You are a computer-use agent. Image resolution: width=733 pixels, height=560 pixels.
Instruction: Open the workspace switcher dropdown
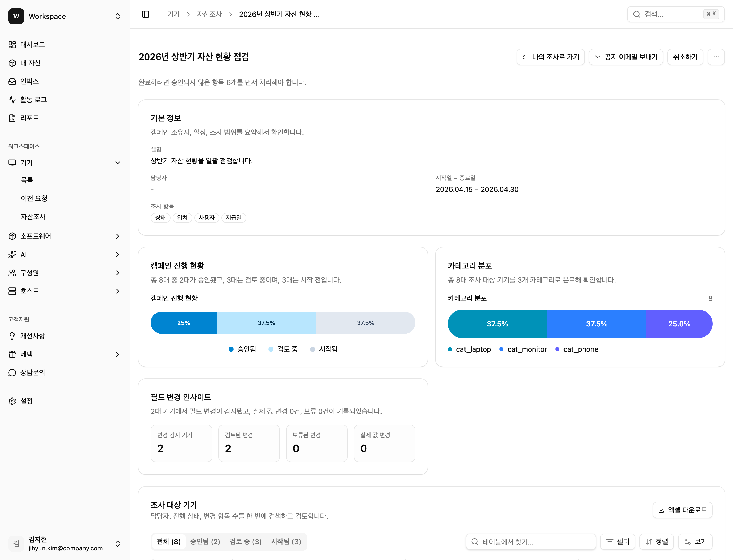[117, 16]
